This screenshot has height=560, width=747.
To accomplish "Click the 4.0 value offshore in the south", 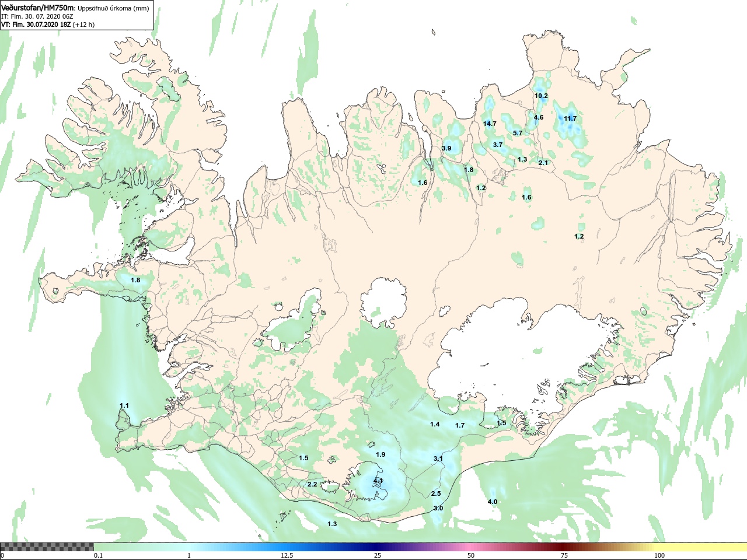I will (x=493, y=502).
